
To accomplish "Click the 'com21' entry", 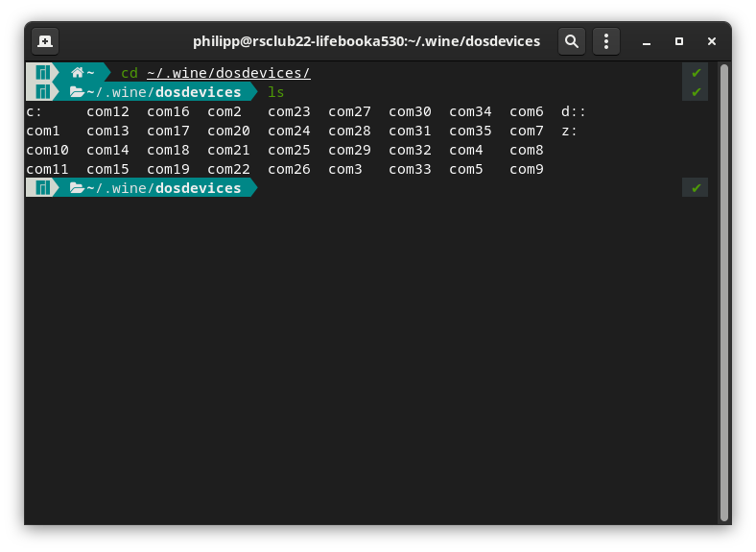I will click(x=228, y=151).
